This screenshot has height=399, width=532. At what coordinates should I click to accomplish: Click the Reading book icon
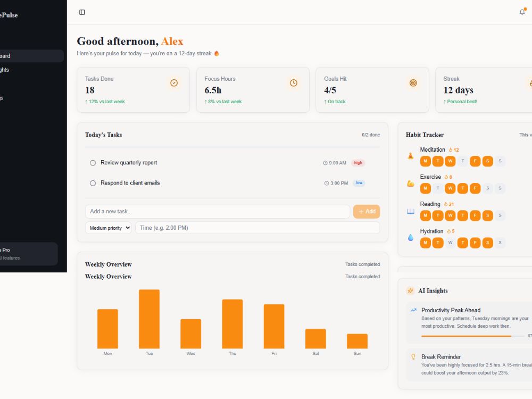411,211
